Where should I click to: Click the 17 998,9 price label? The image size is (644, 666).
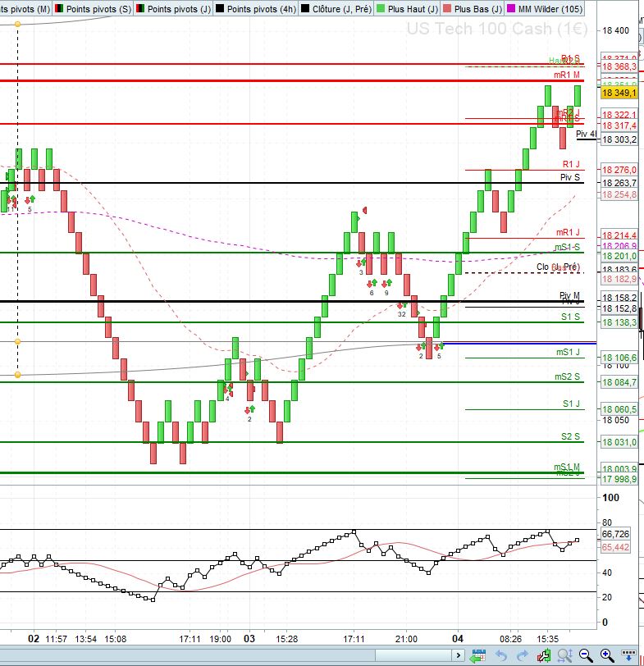pyautogui.click(x=619, y=479)
